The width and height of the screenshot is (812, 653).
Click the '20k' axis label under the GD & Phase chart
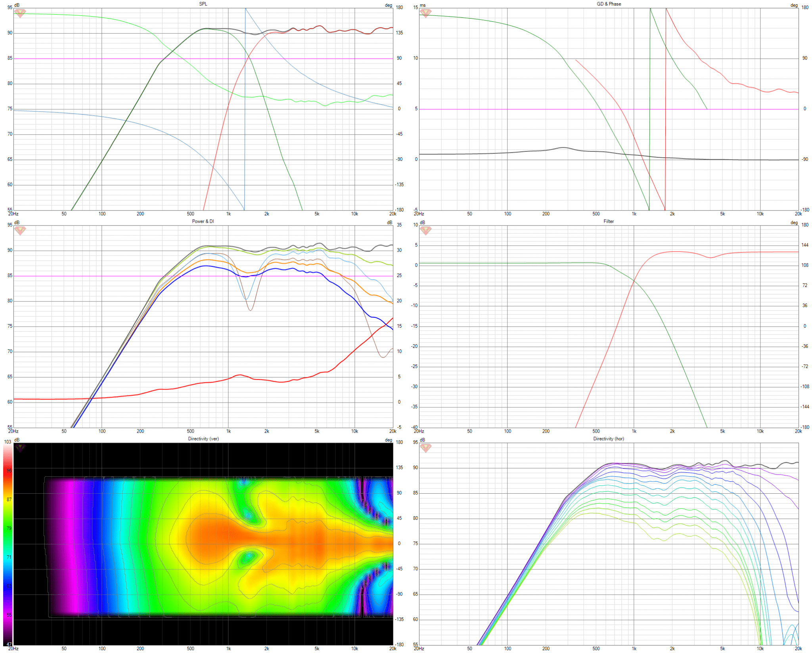pos(798,214)
